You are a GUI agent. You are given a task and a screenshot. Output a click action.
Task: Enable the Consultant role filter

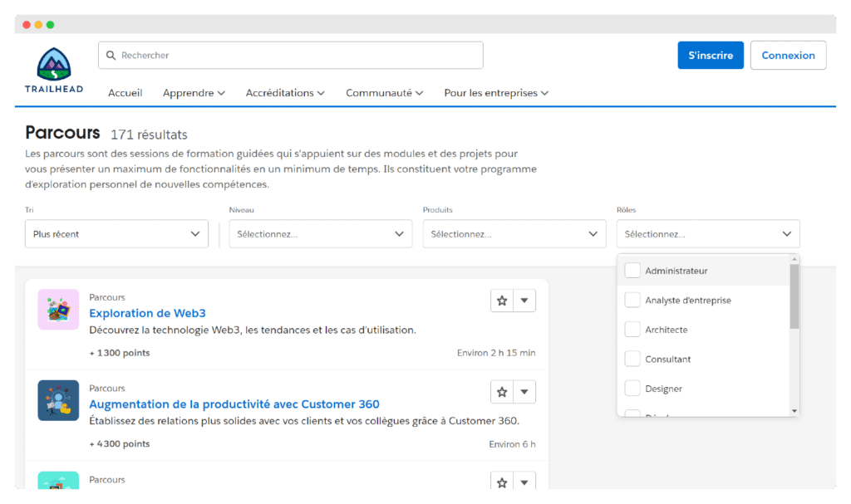[632, 360]
